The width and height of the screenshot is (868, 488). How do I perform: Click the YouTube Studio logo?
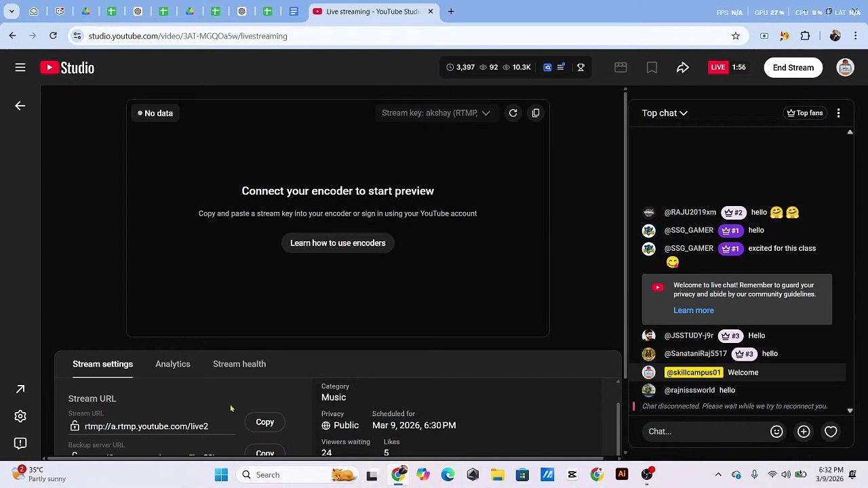(67, 67)
